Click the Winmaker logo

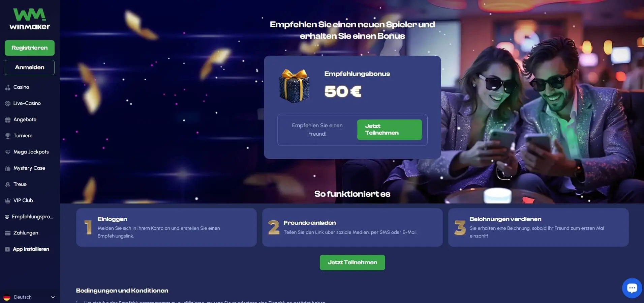(30, 19)
